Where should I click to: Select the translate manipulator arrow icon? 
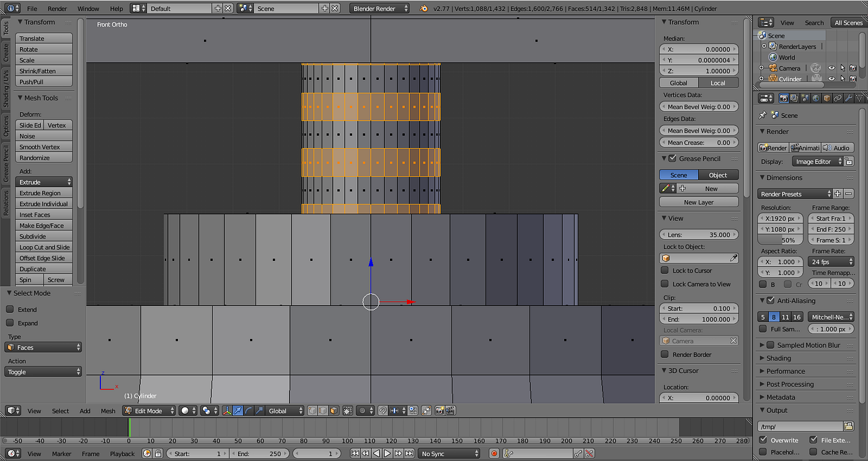pyautogui.click(x=238, y=411)
